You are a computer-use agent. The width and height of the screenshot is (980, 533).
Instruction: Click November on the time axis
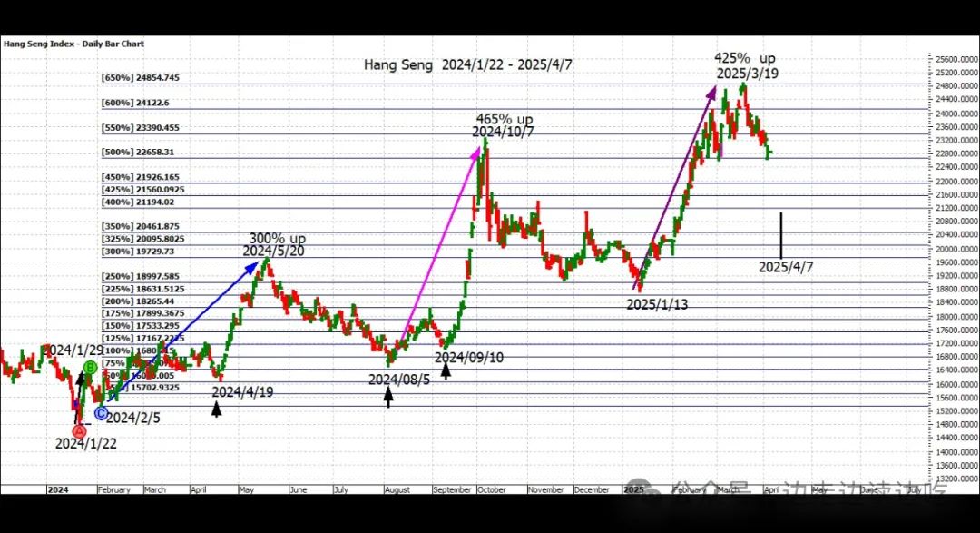point(545,489)
